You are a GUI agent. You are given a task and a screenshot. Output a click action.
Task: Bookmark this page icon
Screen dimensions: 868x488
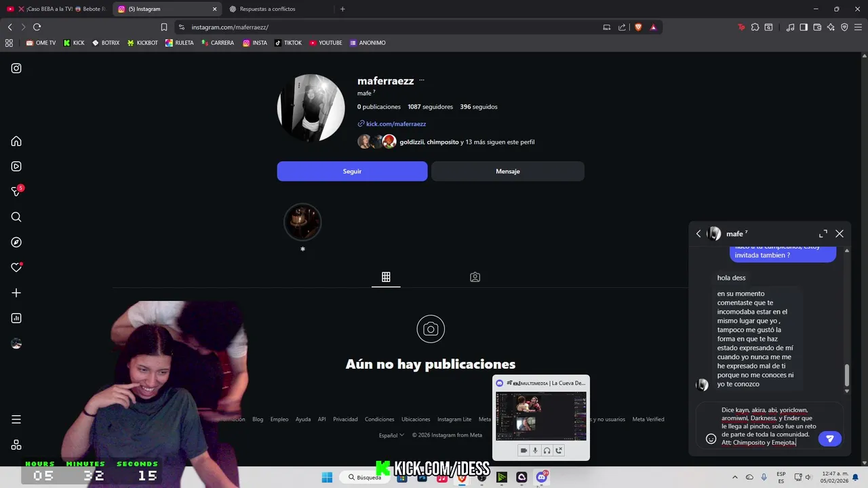pos(163,27)
